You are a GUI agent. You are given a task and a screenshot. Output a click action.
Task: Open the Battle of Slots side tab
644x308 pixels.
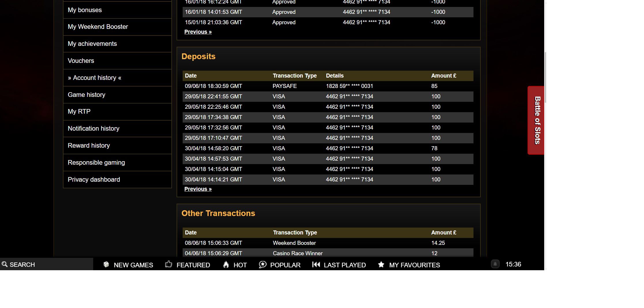click(536, 120)
